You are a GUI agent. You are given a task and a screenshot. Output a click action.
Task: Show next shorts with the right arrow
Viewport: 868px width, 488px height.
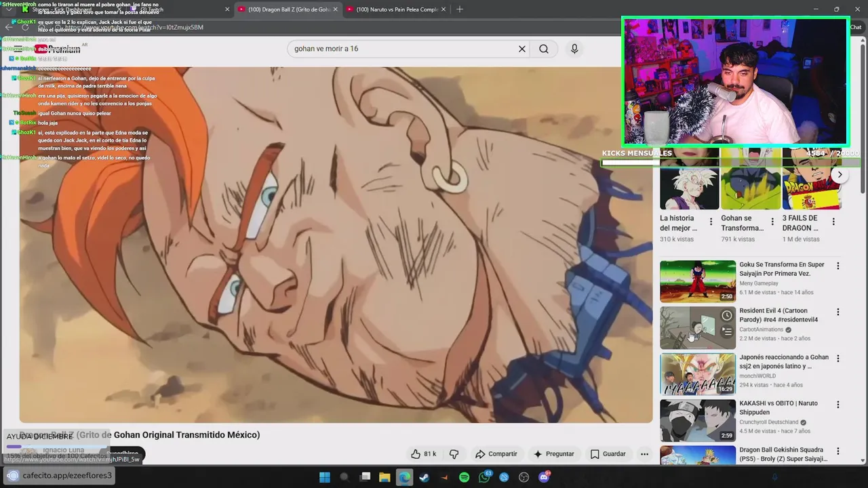[840, 174]
